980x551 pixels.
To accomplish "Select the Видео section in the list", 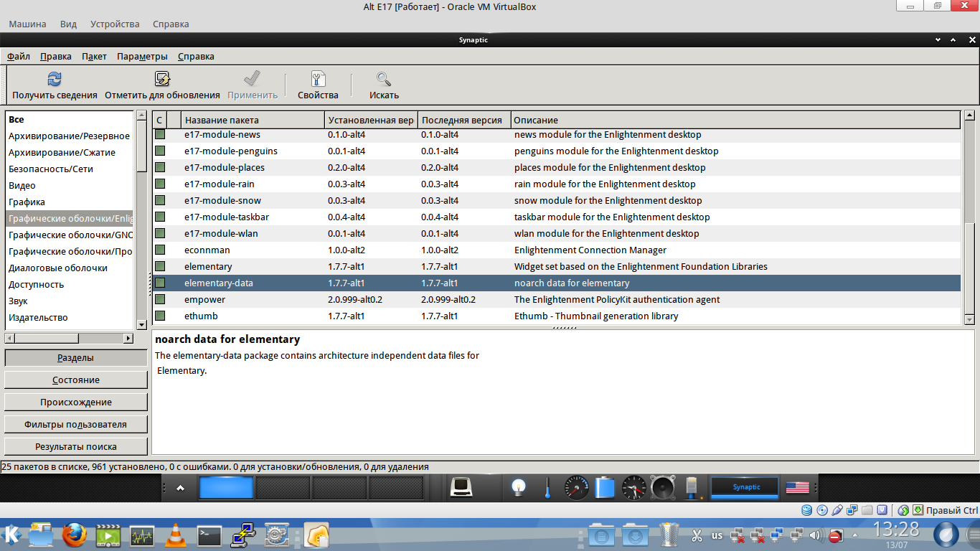I will click(70, 186).
